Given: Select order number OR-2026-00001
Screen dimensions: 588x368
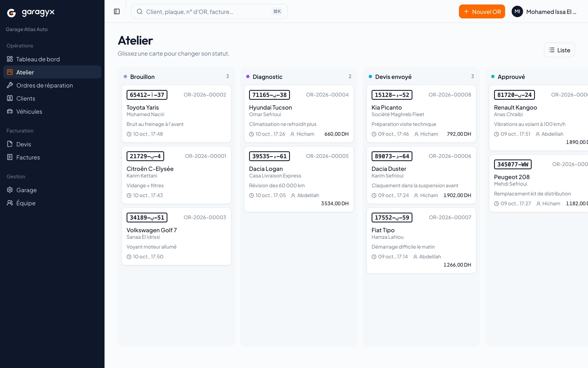Looking at the screenshot, I should [205, 156].
